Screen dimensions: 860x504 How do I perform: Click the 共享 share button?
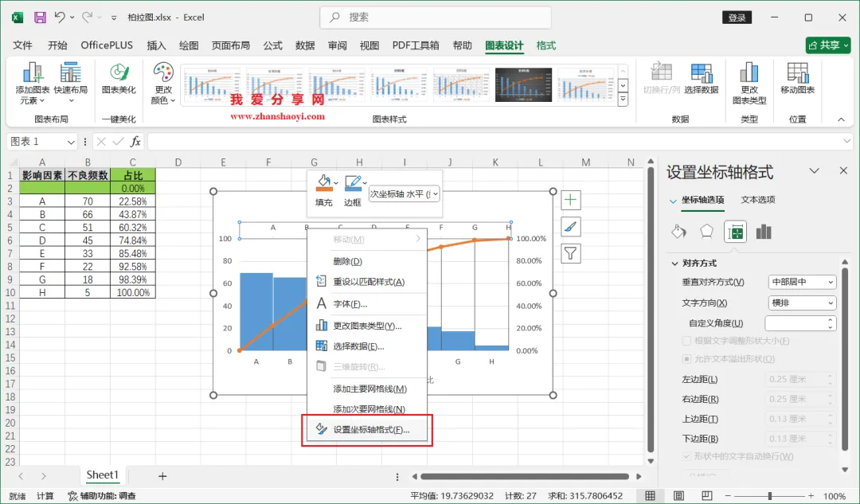(x=828, y=45)
